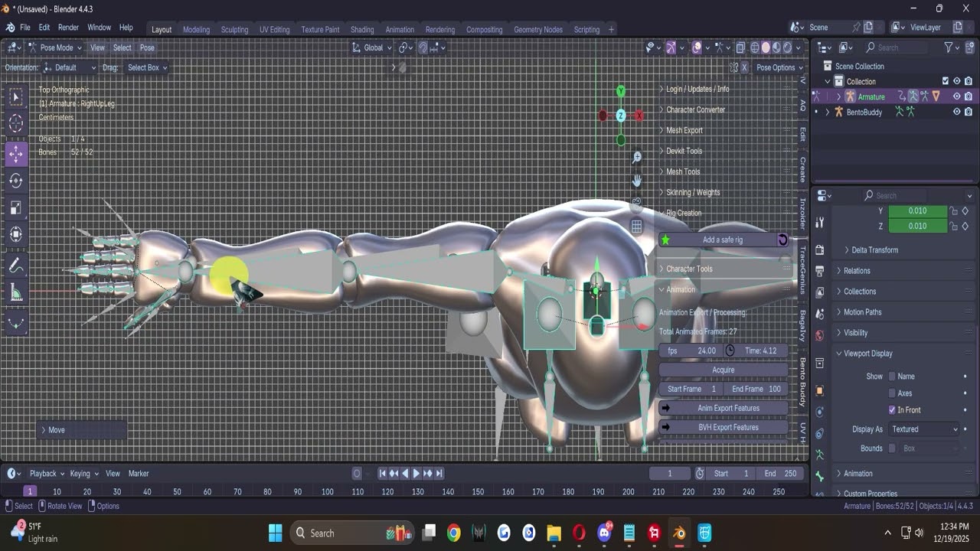Screen dimensions: 980x551
Task: Open the Global orientation dropdown
Action: click(x=372, y=47)
